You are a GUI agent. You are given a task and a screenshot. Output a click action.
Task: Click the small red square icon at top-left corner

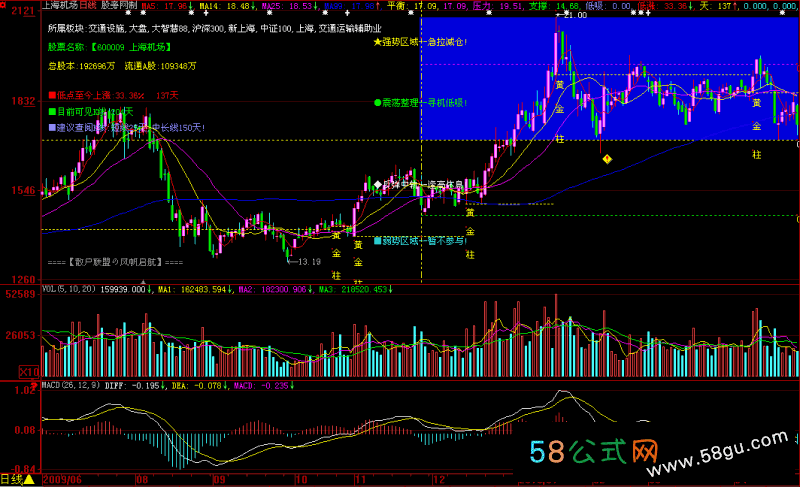3,5
